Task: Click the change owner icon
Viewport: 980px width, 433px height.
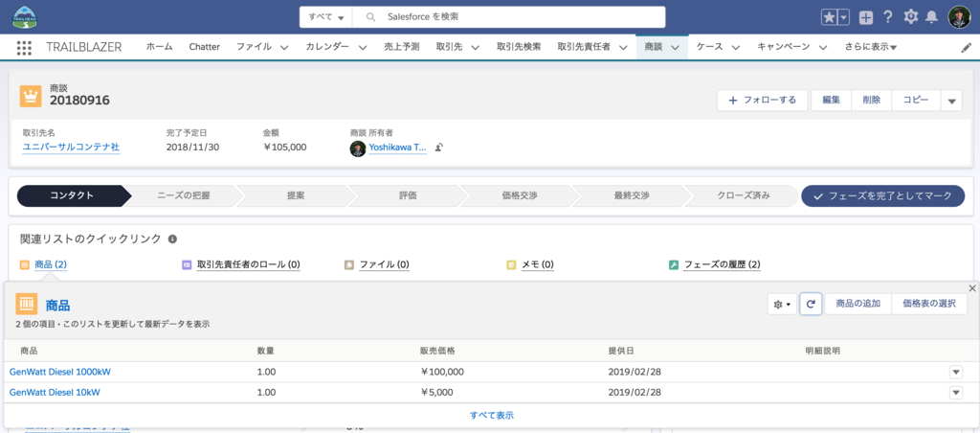Action: pyautogui.click(x=439, y=148)
